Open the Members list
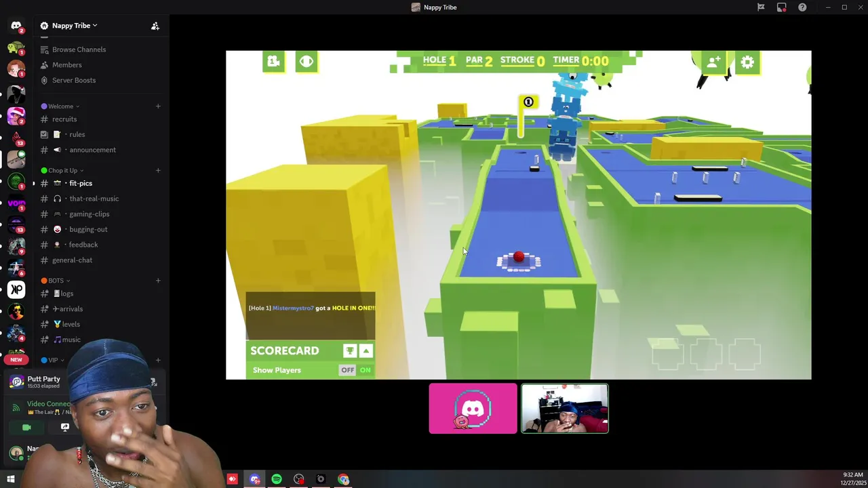 66,65
